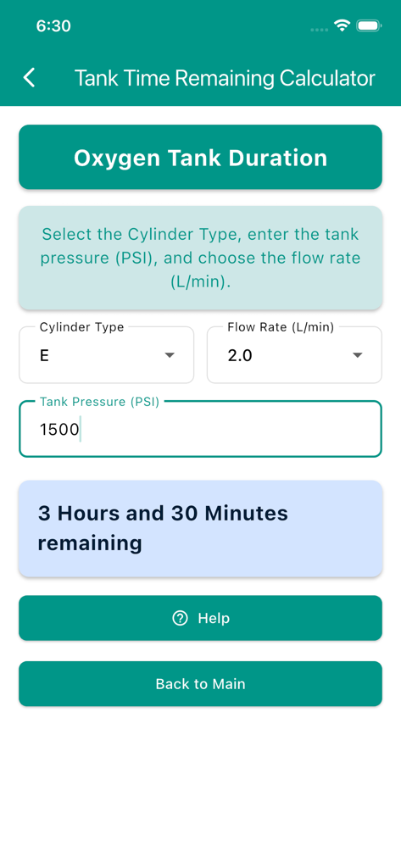This screenshot has height=868, width=401.
Task: Click the question mark Help icon
Action: coord(180,618)
